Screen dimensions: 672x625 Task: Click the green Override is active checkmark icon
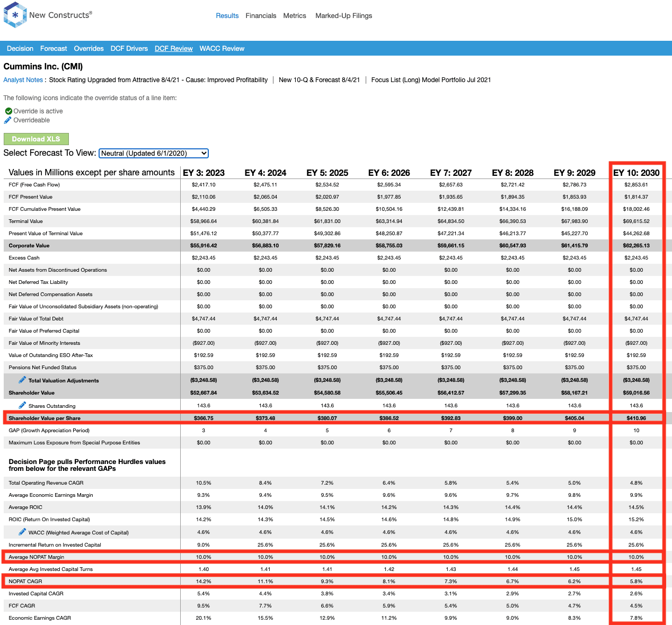[8, 111]
